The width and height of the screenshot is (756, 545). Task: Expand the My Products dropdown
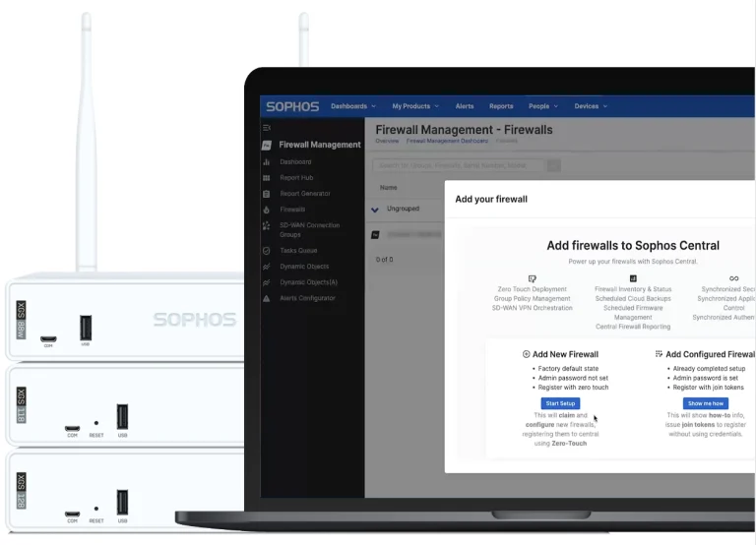pos(415,106)
